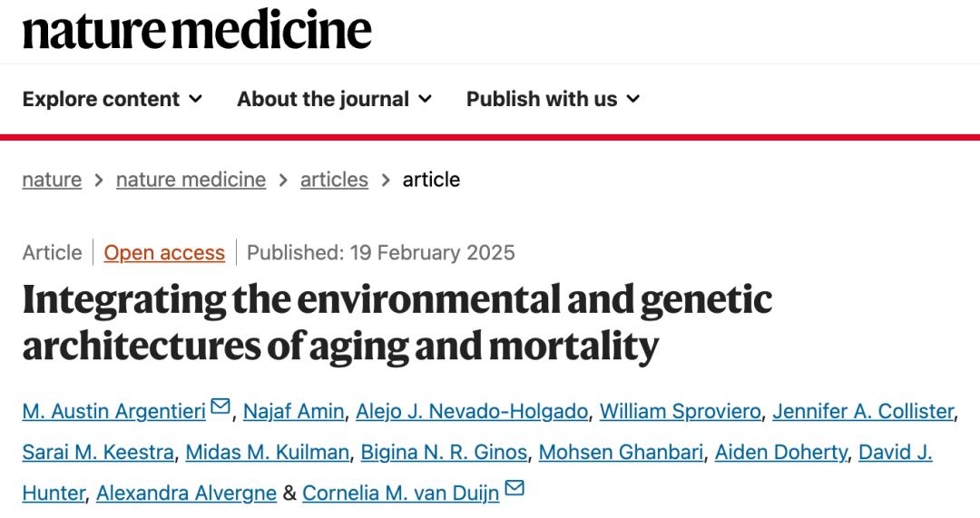Select author William Sproviero
The height and width of the screenshot is (518, 980).
pos(680,411)
